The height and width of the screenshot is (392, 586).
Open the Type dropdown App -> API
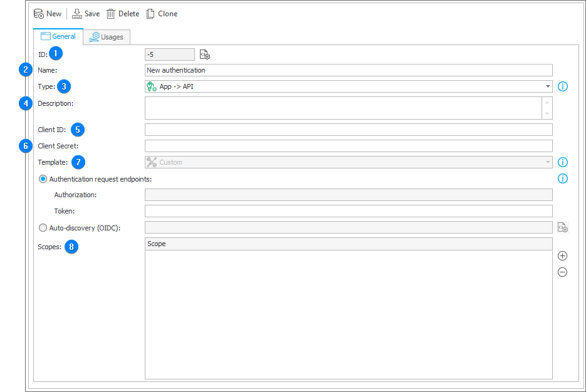tap(348, 86)
